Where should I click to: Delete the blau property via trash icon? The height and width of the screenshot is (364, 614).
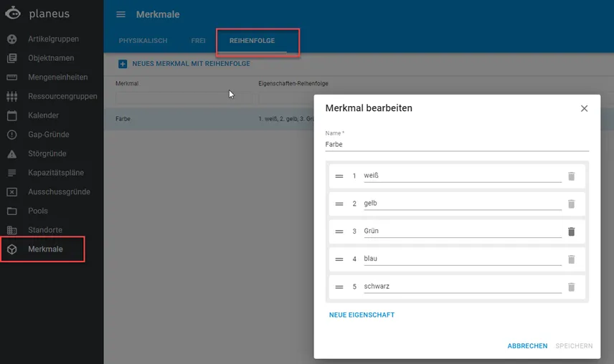coord(571,259)
